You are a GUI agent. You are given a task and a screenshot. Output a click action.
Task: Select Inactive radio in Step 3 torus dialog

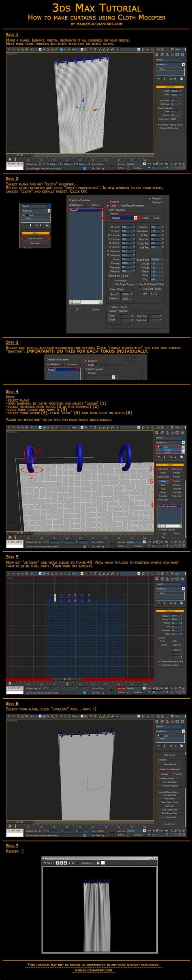[85, 361]
